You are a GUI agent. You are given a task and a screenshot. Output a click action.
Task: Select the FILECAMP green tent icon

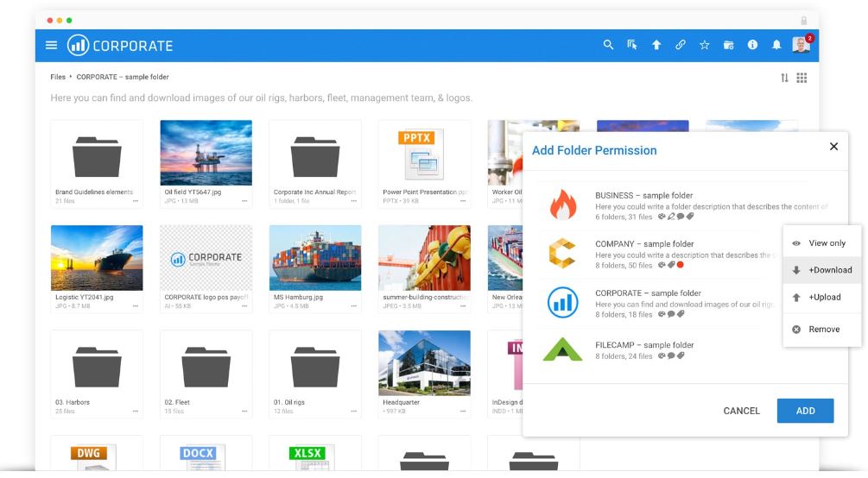point(562,349)
